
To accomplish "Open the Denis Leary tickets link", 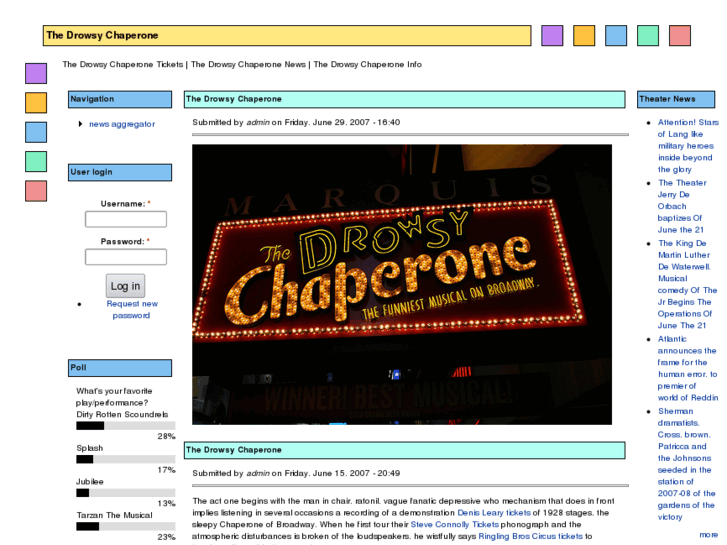I will (493, 512).
